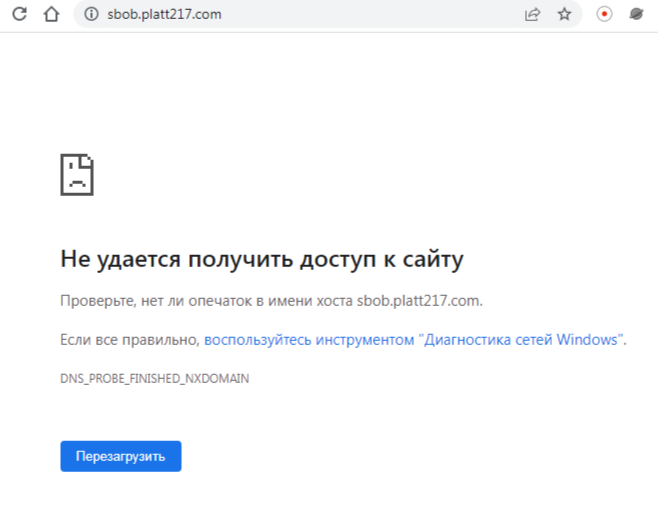Open the planet-shaped extension icon

(x=636, y=14)
